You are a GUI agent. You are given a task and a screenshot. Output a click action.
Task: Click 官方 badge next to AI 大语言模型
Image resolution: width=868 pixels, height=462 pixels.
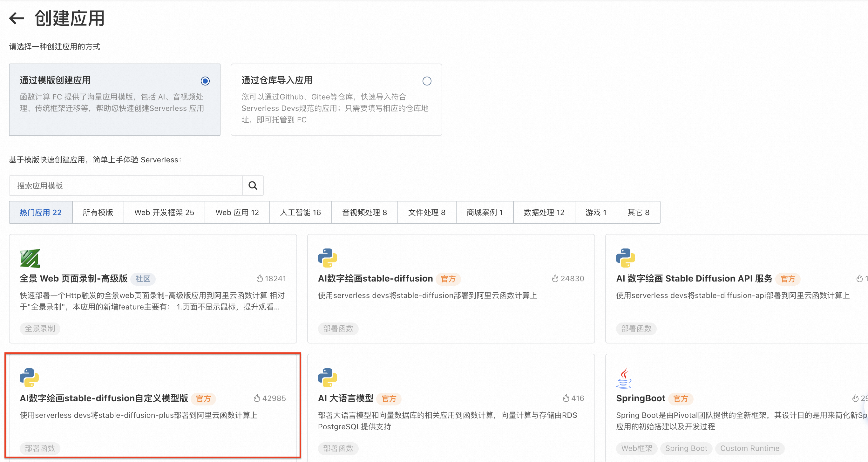pyautogui.click(x=389, y=399)
